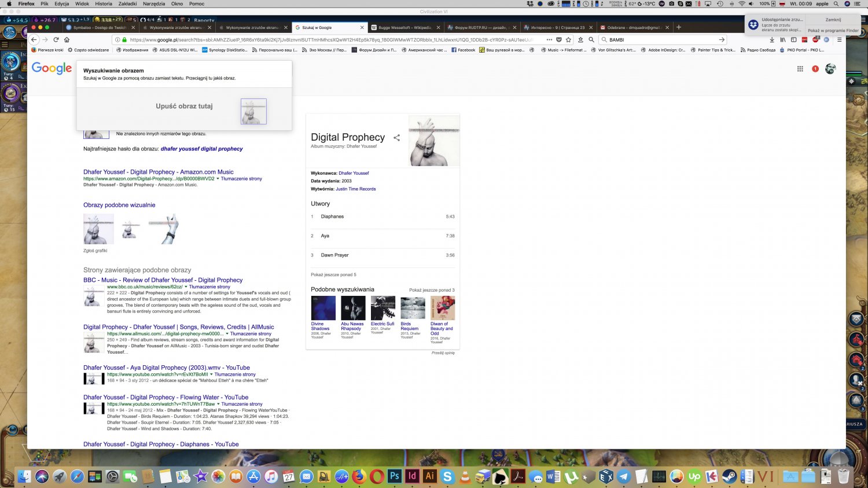
Task: Open page actions three-dots menu
Action: coord(549,40)
